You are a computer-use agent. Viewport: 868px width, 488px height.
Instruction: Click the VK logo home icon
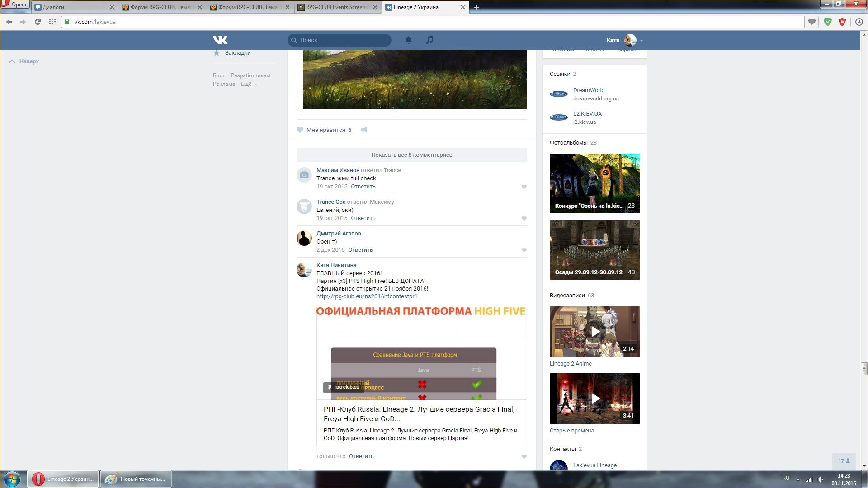coord(220,40)
